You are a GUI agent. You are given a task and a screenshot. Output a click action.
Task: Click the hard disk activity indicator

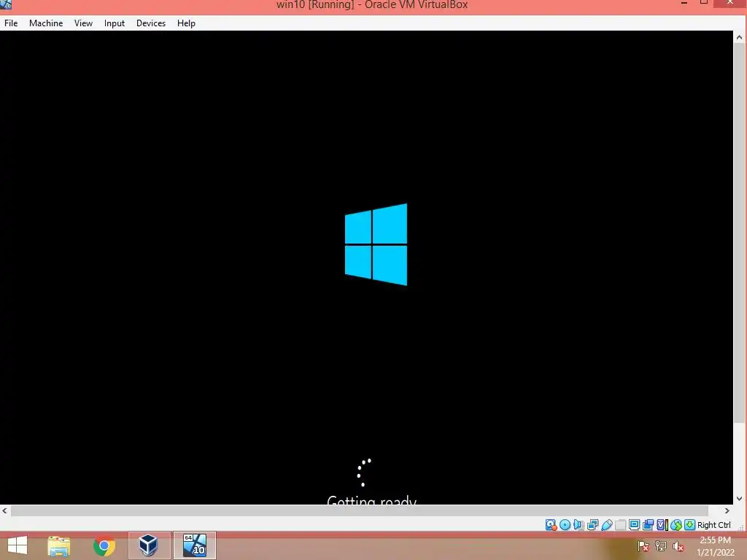coord(551,525)
